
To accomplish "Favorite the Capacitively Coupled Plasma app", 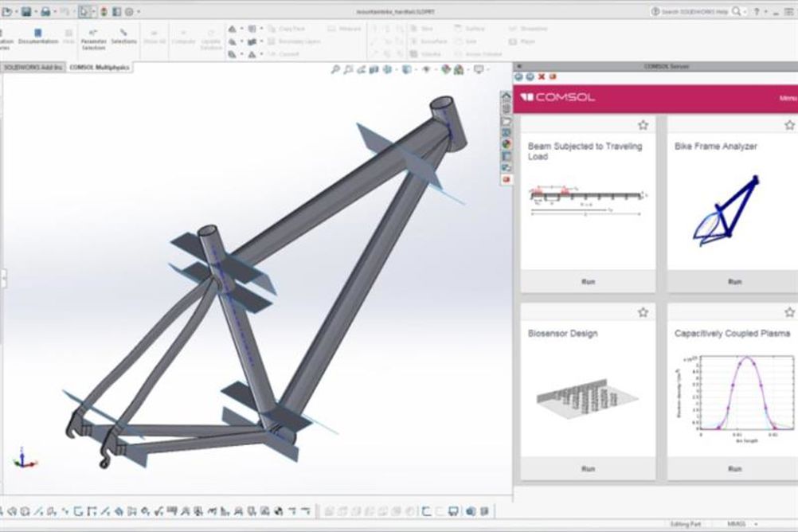I will click(x=789, y=312).
